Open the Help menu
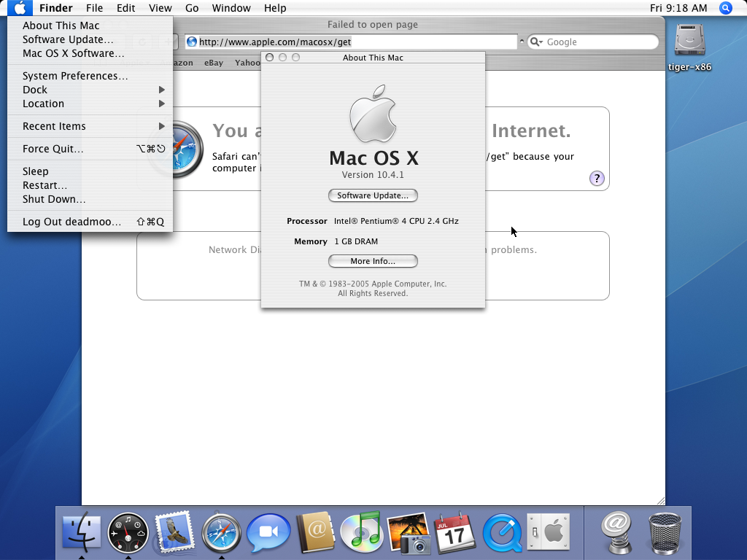 click(275, 8)
